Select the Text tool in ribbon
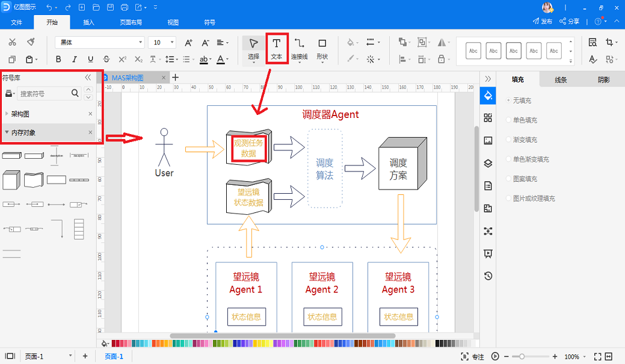This screenshot has width=625, height=364. point(277,48)
